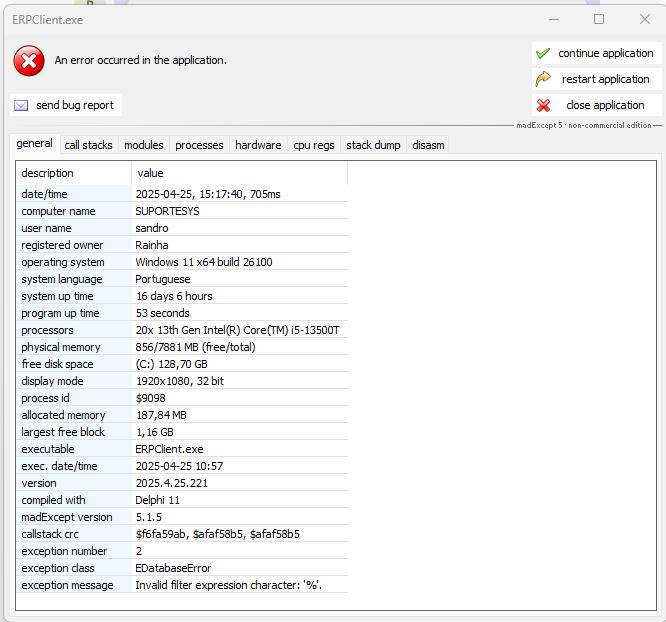Open the hardware tab

pyautogui.click(x=258, y=145)
